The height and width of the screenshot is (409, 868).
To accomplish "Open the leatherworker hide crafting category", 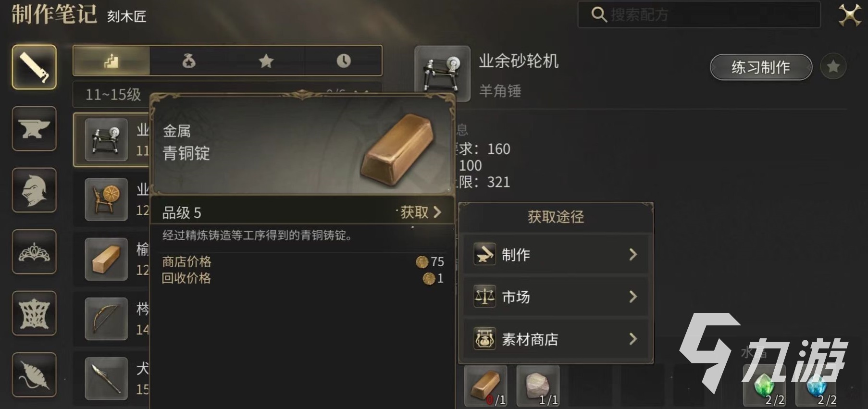I will (34, 313).
